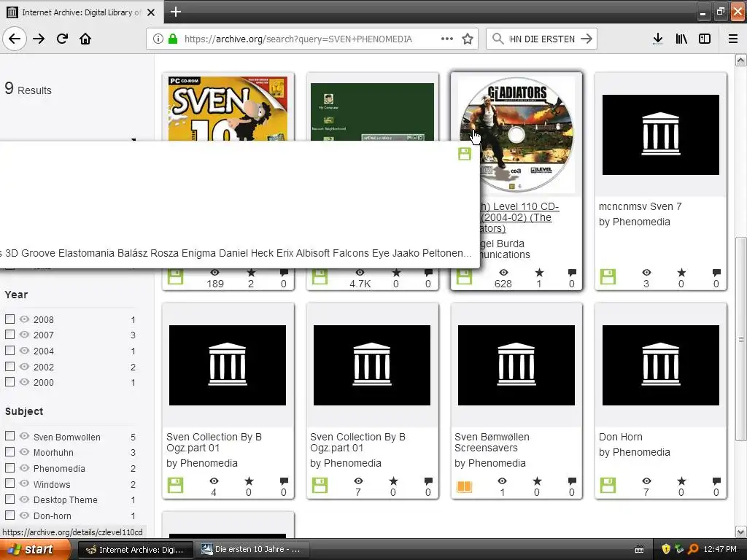Submit search with the arrow button
The height and width of the screenshot is (560, 747).
(587, 39)
